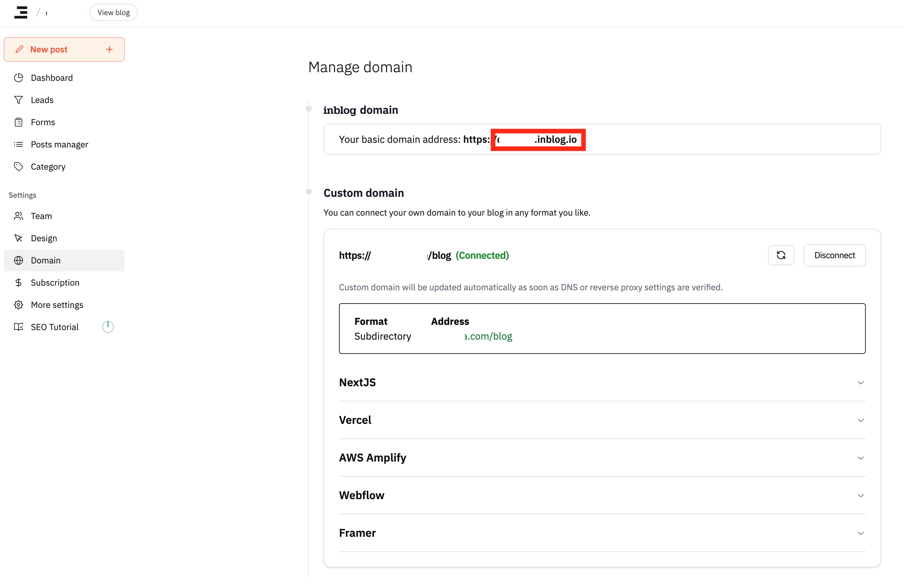The image size is (904, 588).
Task: Click the View blog button
Action: tap(113, 13)
